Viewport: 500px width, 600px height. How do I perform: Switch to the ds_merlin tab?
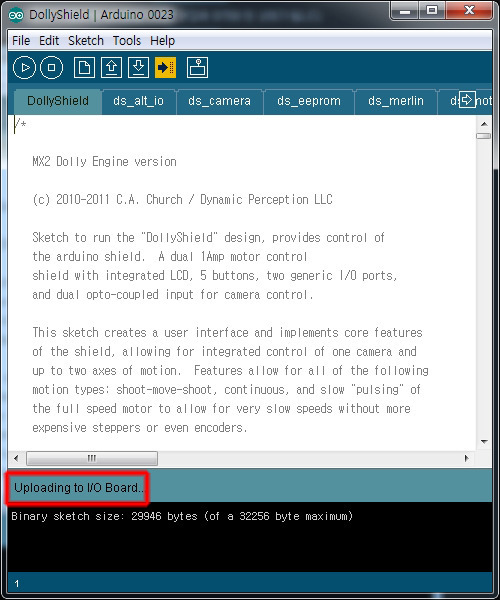point(396,101)
